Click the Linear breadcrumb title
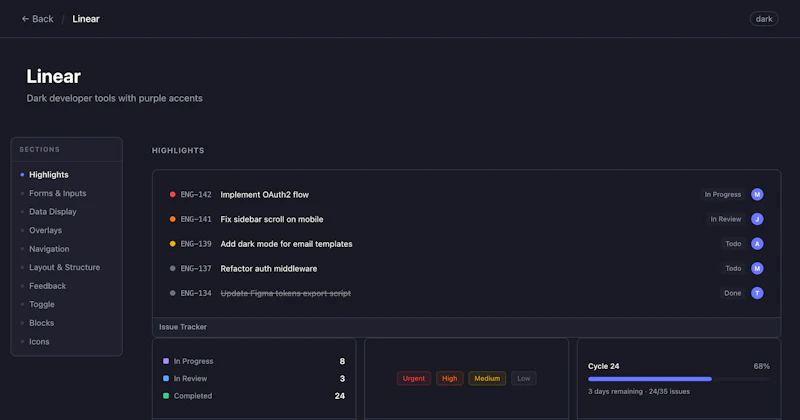 [x=86, y=19]
